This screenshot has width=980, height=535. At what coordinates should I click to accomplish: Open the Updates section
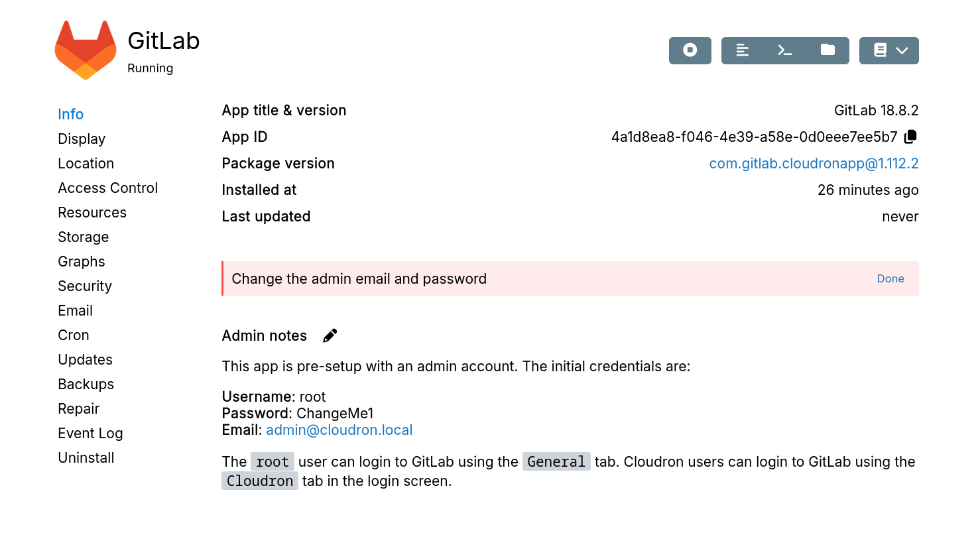(85, 359)
